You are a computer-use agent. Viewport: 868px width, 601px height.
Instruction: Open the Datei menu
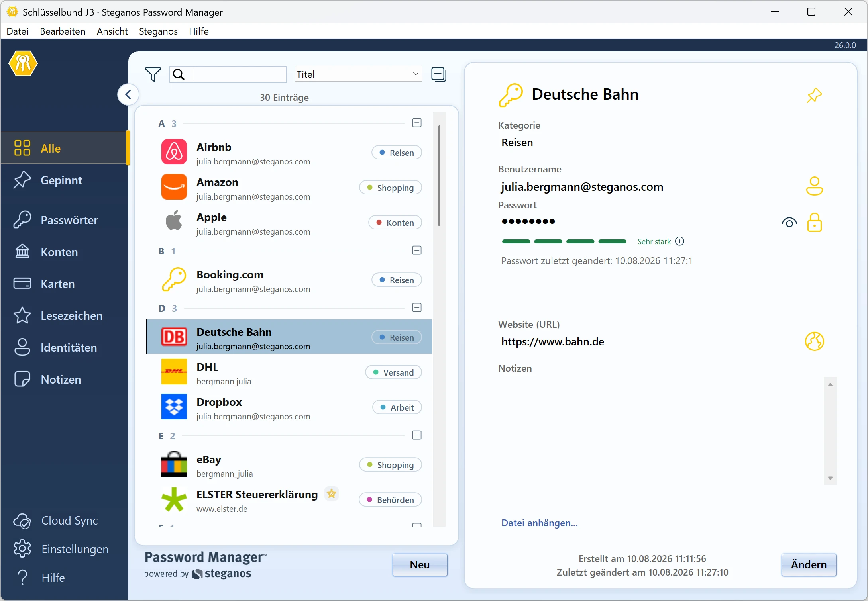[x=18, y=31]
